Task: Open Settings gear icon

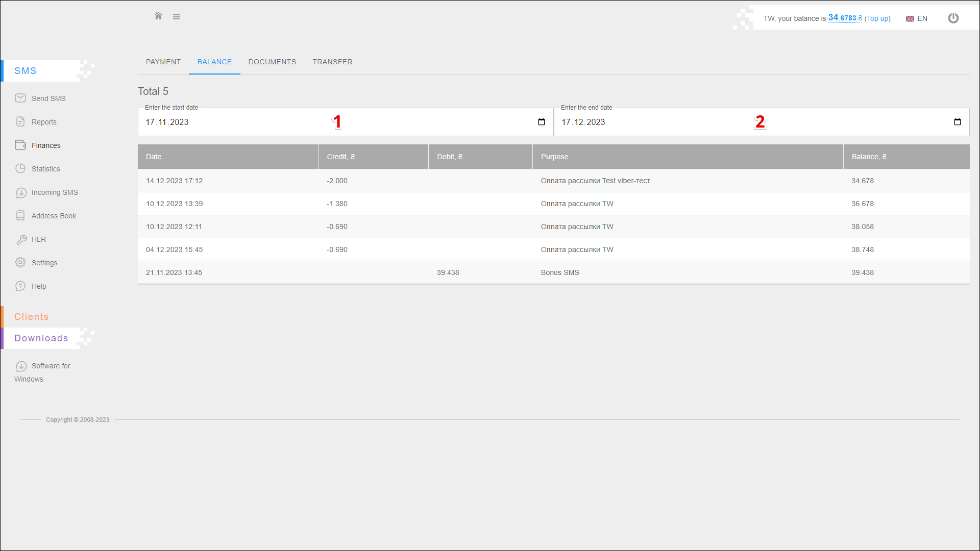Action: pyautogui.click(x=20, y=262)
